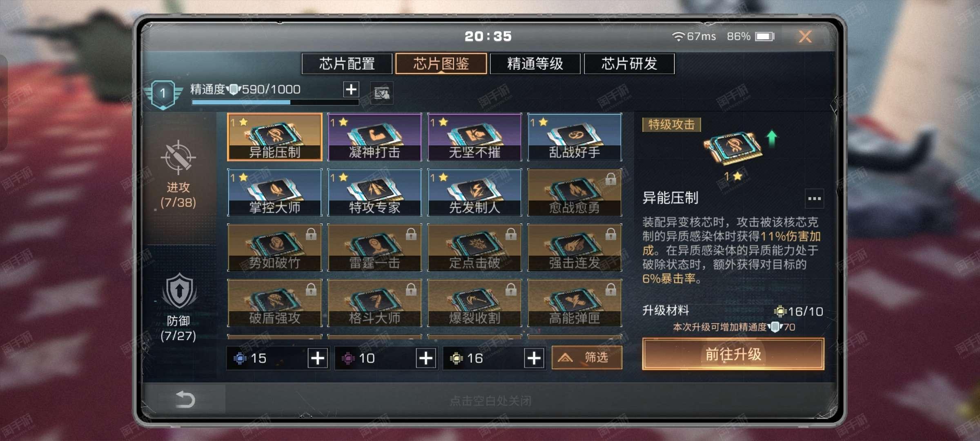Viewport: 980px width, 441px height.
Task: Select the 乱战好手 chip card
Action: coord(575,137)
